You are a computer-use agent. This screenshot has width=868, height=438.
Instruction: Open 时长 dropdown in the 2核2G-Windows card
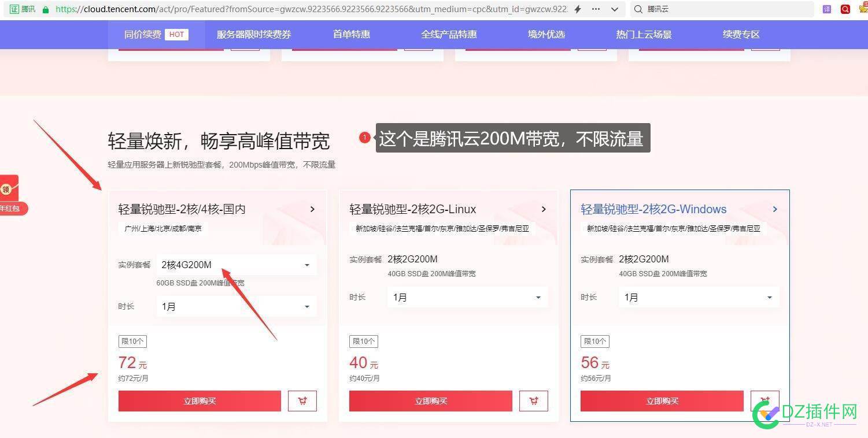[699, 297]
